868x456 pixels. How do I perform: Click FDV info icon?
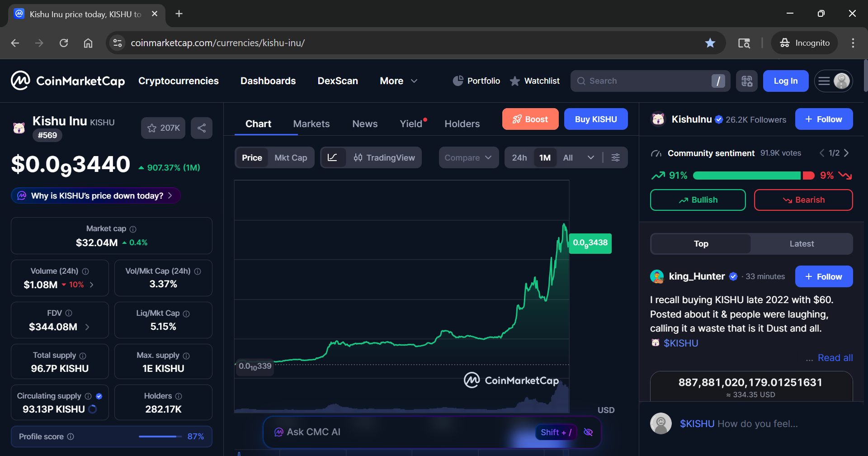(x=69, y=313)
